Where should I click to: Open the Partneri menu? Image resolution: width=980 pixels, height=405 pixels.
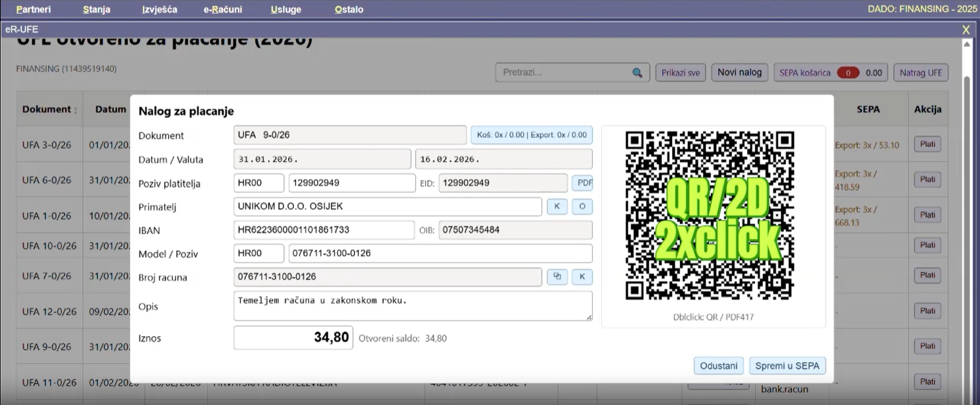33,9
